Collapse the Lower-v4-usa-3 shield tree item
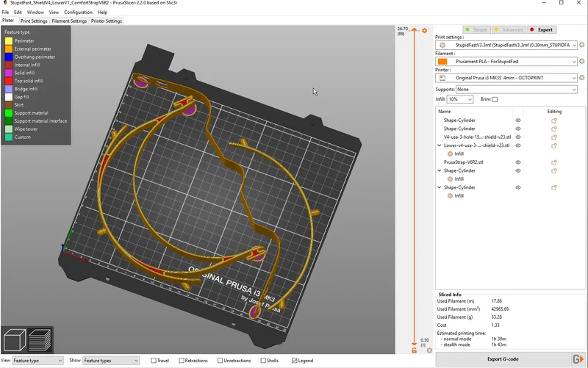The height and width of the screenshot is (368, 588). point(440,145)
